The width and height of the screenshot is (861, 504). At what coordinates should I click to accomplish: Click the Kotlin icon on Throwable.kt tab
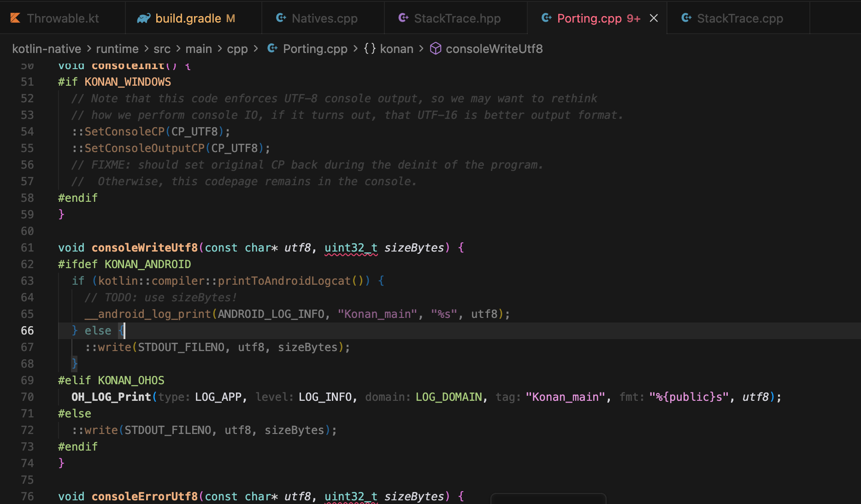click(15, 18)
